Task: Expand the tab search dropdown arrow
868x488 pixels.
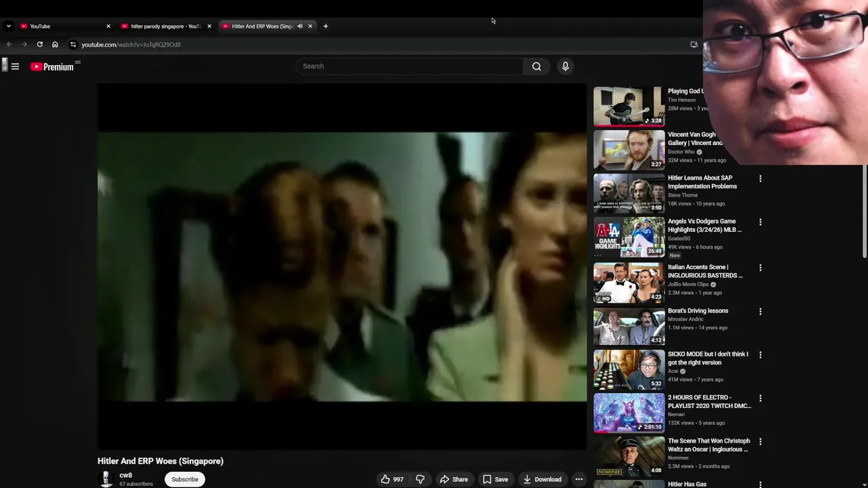Action: coord(8,26)
